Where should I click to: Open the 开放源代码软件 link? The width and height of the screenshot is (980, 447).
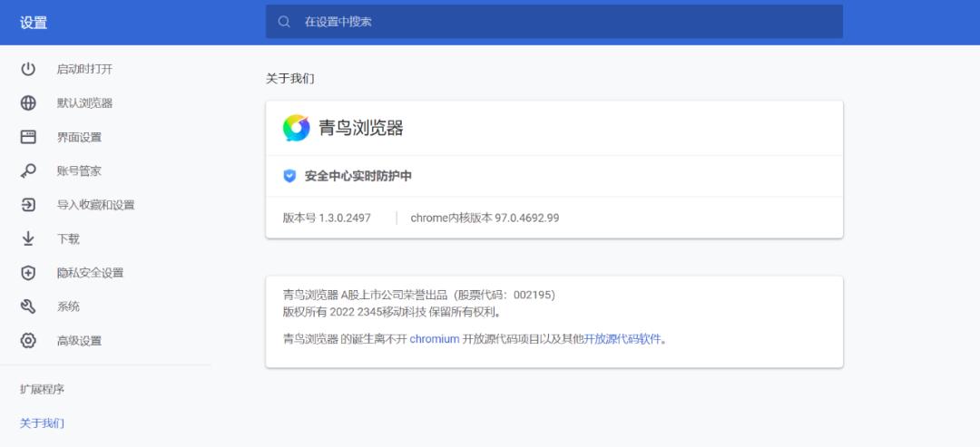622,340
